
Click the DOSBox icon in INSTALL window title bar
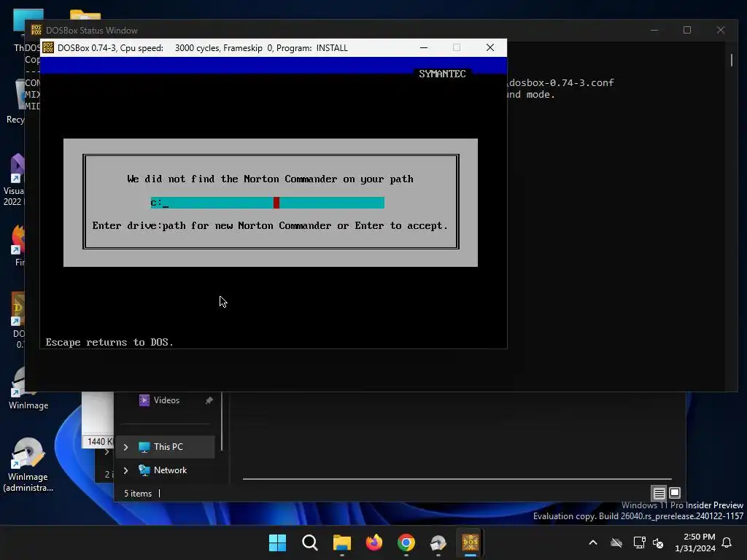coord(48,47)
